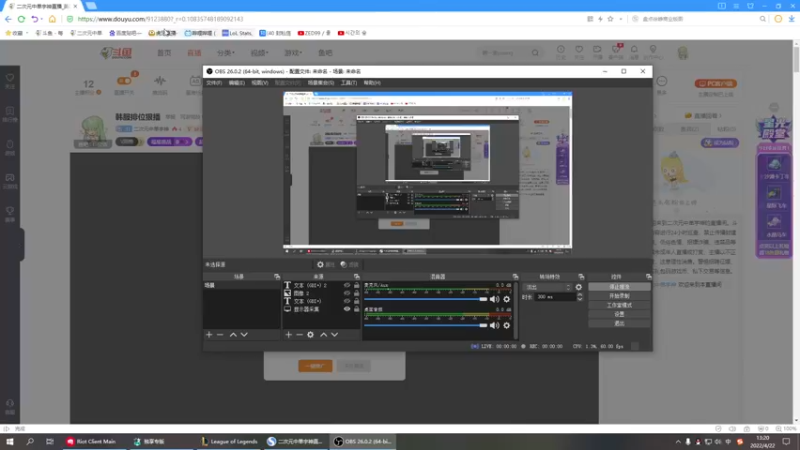Go to browser home page icon

52,19
